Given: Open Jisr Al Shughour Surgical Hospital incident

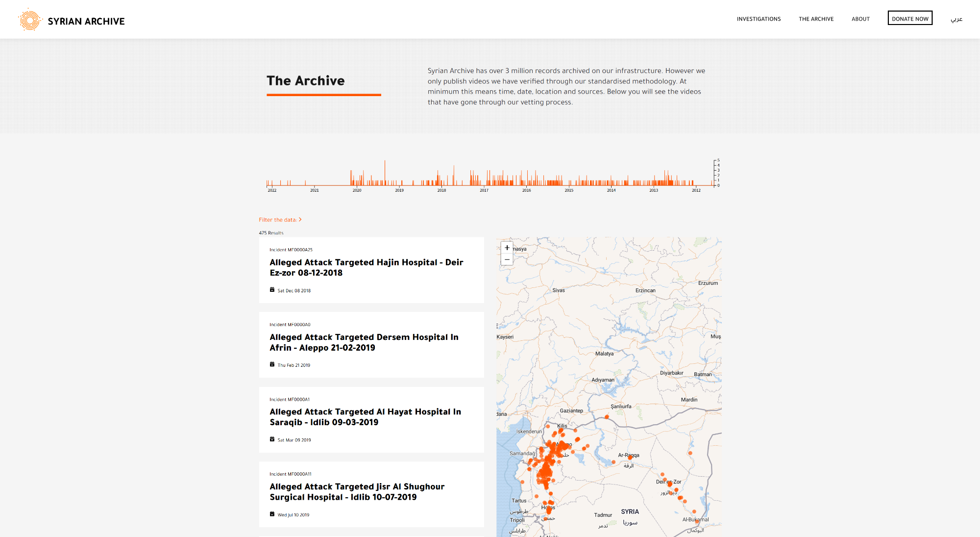Looking at the screenshot, I should (x=357, y=492).
